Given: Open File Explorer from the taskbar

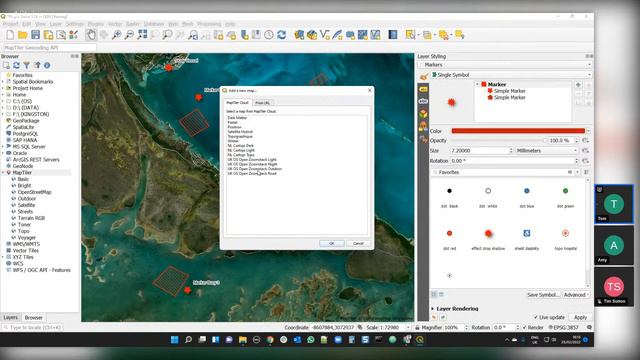Looking at the screenshot, I should pos(243,340).
